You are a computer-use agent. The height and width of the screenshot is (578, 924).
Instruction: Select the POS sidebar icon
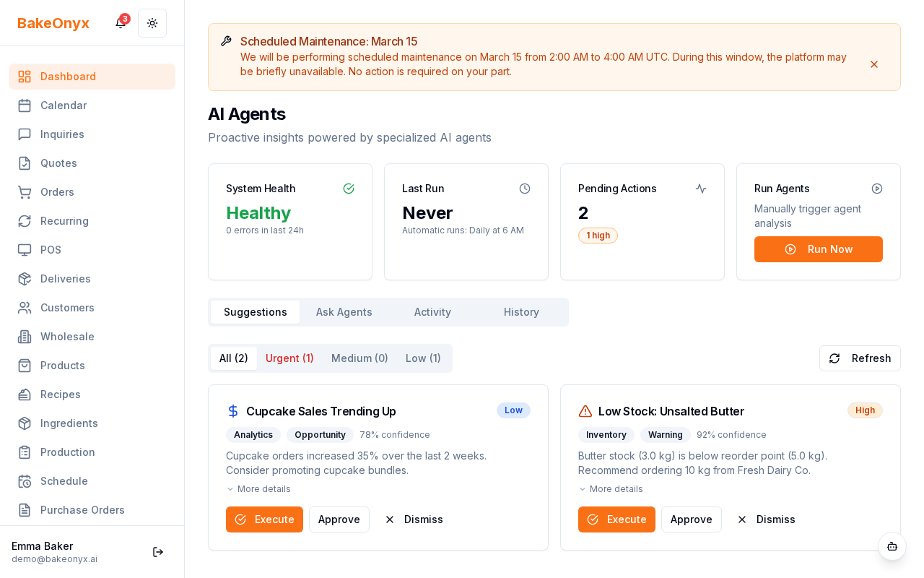[25, 250]
